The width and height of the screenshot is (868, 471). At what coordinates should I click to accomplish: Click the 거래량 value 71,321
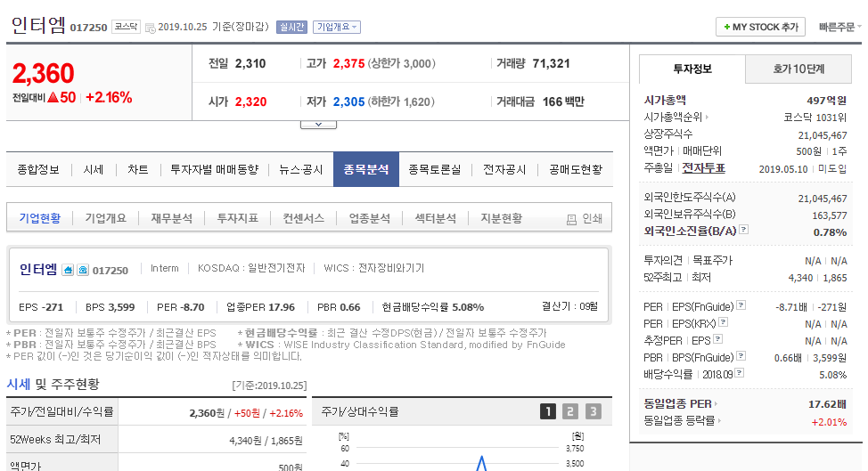[552, 63]
